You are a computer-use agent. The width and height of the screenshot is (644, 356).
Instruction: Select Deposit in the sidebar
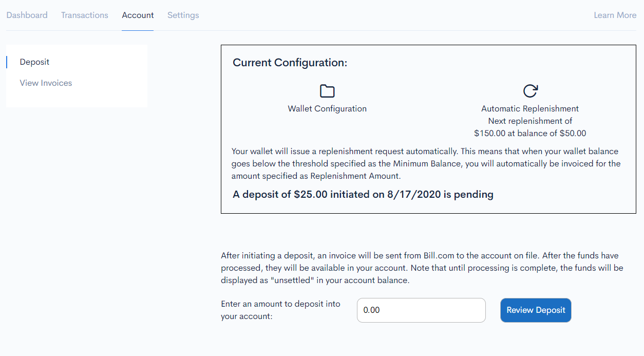pyautogui.click(x=34, y=62)
